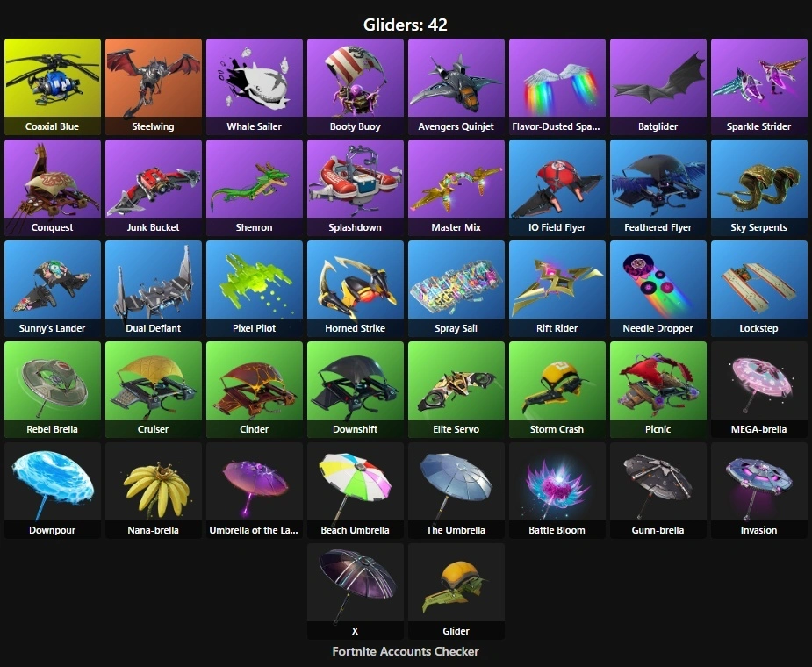Screen dimensions: 812x667
Task: Choose the X umbrella glider
Action: [356, 592]
